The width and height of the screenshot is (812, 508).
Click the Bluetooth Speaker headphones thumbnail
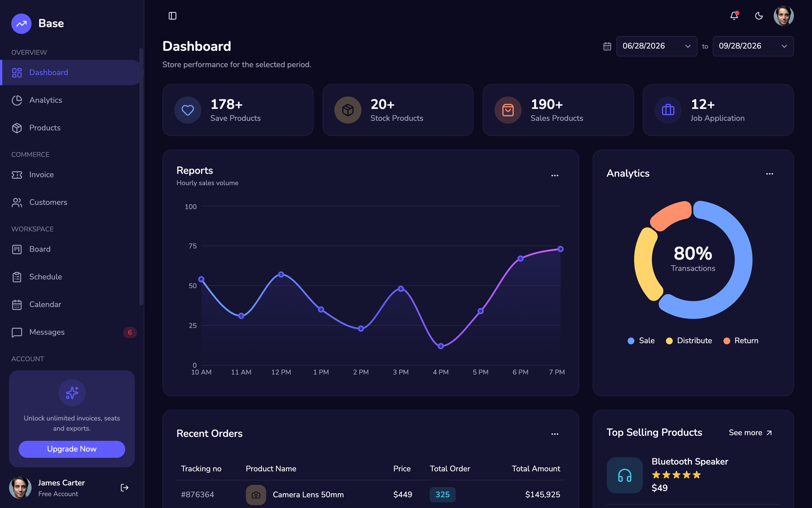pos(625,475)
